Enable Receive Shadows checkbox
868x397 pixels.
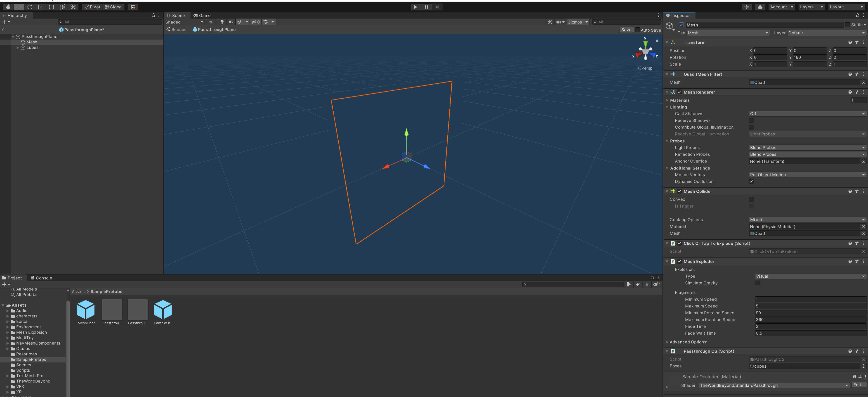tap(751, 120)
